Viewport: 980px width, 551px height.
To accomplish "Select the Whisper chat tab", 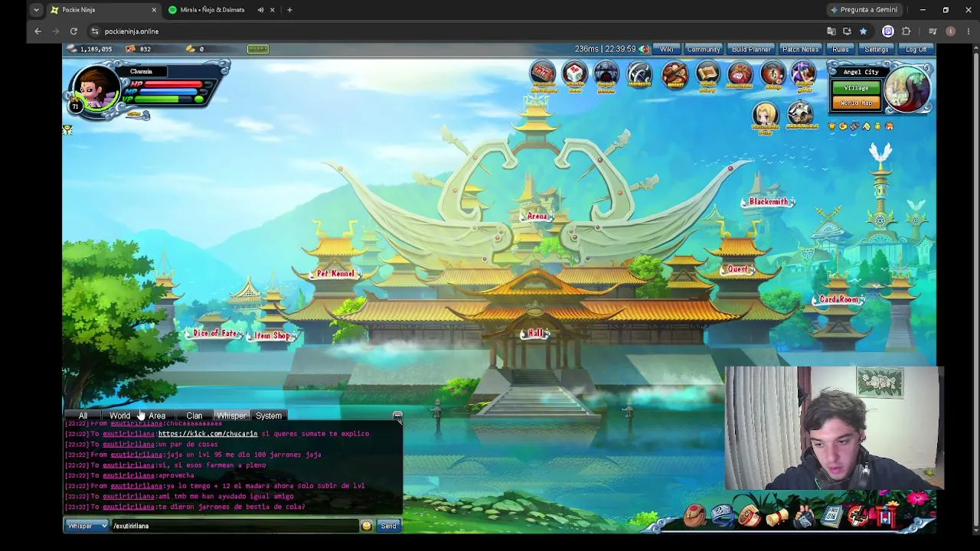I will point(231,416).
